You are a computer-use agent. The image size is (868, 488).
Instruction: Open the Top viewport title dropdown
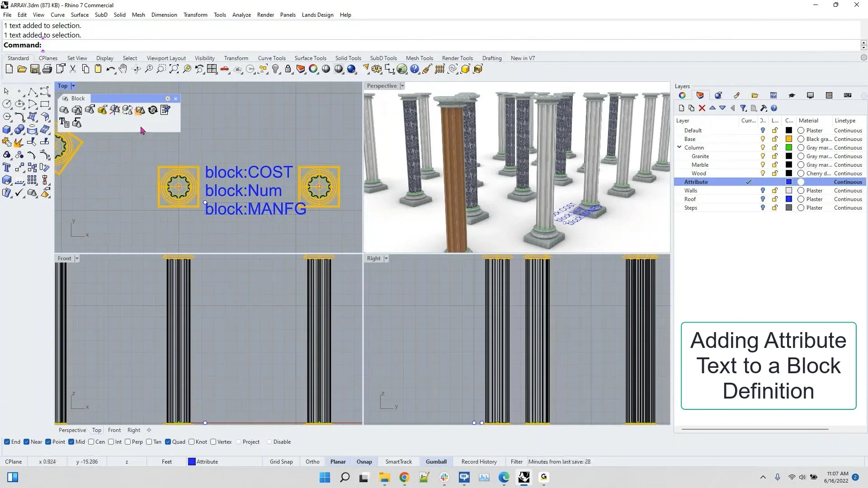(72, 86)
